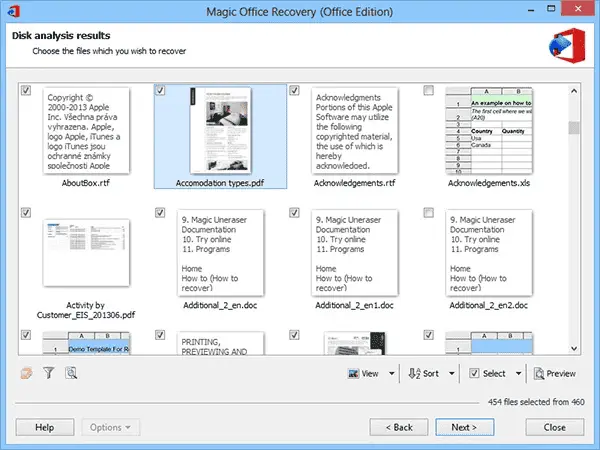Toggle the Accomodation types.pdf checkbox
Screen dimensions: 600x450
click(x=160, y=90)
